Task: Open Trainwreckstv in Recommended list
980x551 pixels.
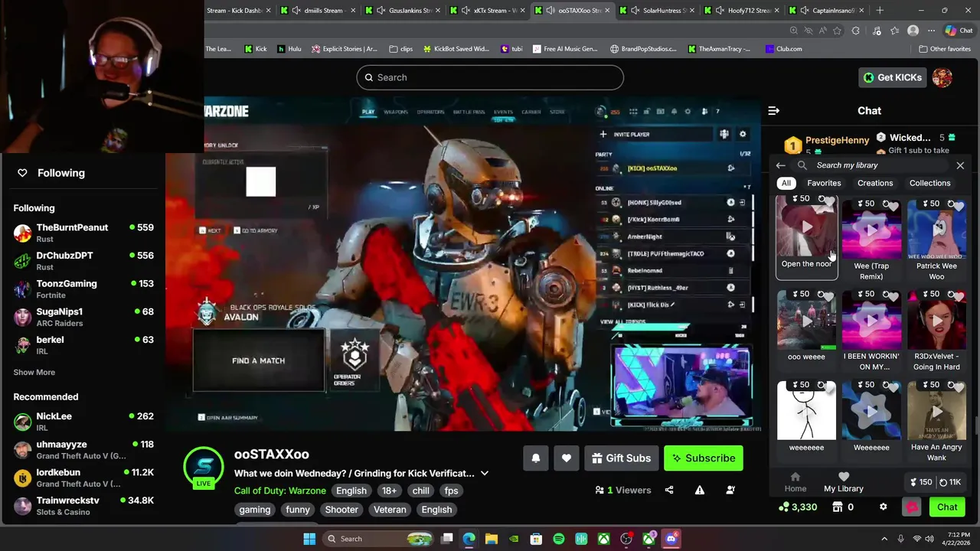Action: 83,506
